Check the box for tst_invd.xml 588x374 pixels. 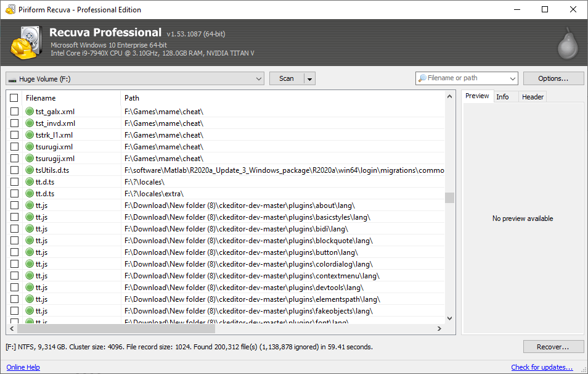tap(14, 123)
